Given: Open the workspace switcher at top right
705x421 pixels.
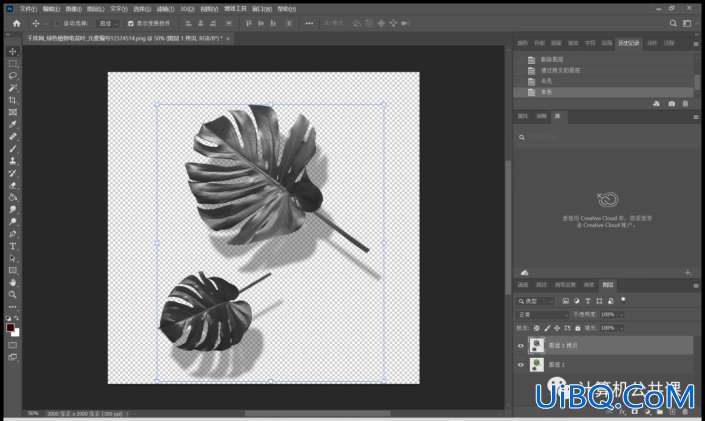Looking at the screenshot, I should [687, 23].
